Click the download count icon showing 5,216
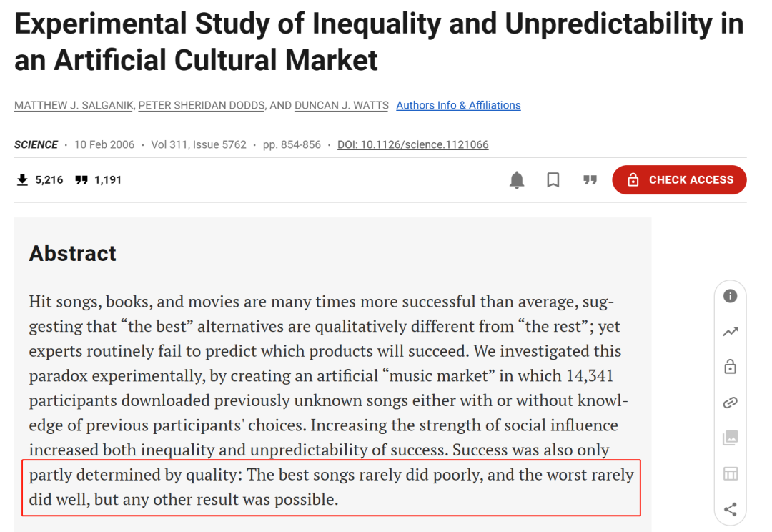 tap(22, 179)
